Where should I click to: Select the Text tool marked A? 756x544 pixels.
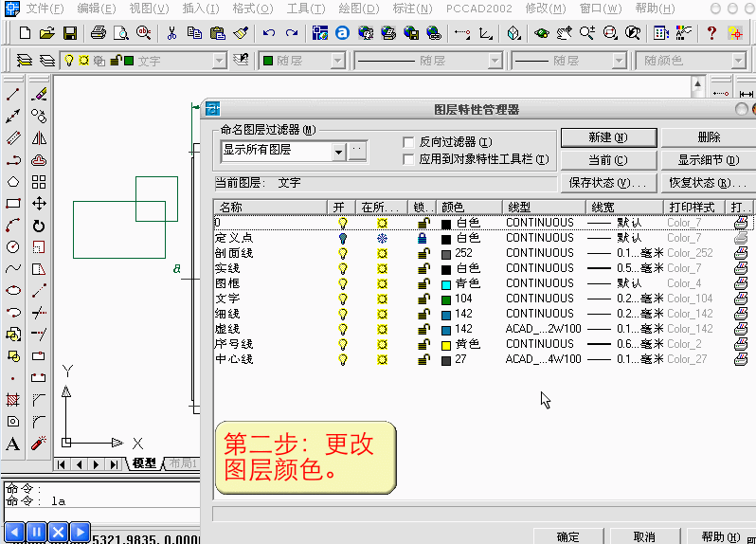click(13, 444)
